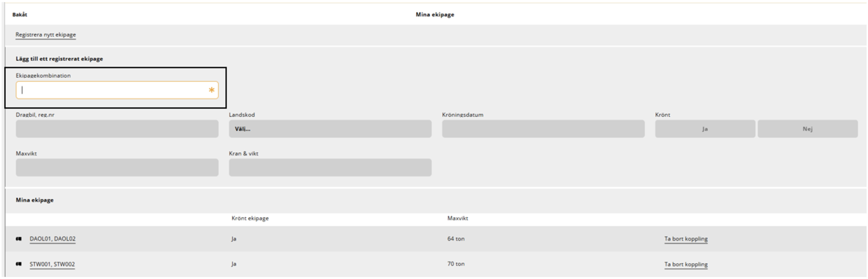The height and width of the screenshot is (279, 868).
Task: Click the Maxvikt column header in table
Action: 458,218
